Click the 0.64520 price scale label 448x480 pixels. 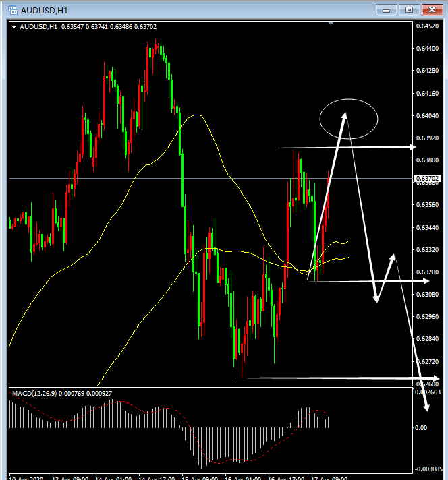click(x=428, y=26)
